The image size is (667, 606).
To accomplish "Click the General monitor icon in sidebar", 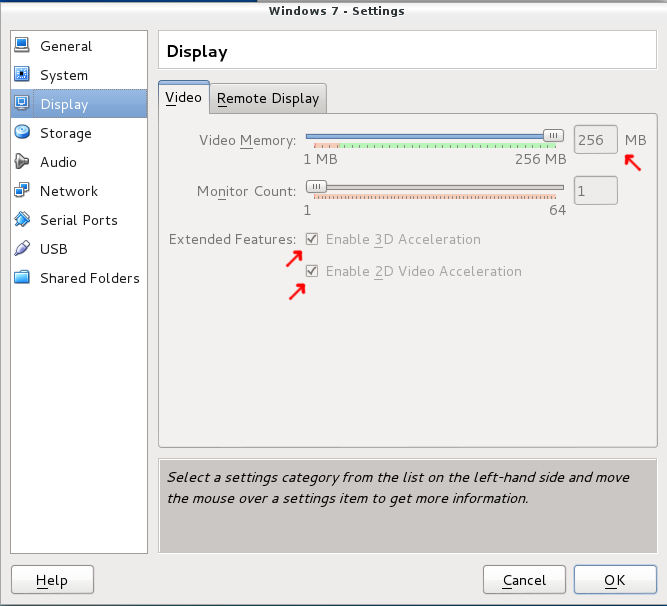I will coord(22,45).
